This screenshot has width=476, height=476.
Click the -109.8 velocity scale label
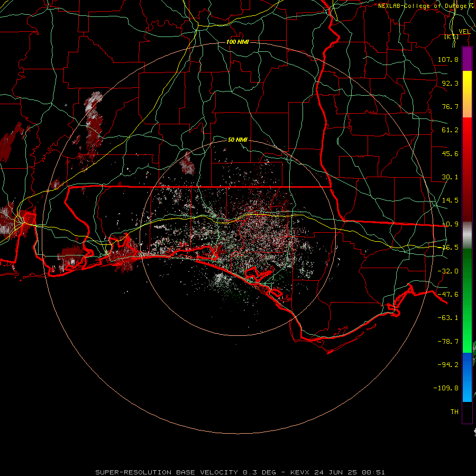pos(446,388)
